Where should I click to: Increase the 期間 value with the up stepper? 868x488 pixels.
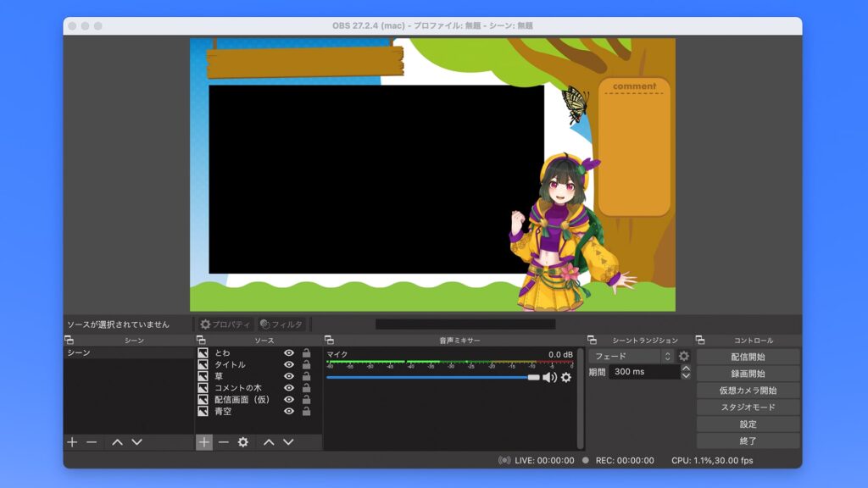pyautogui.click(x=687, y=368)
